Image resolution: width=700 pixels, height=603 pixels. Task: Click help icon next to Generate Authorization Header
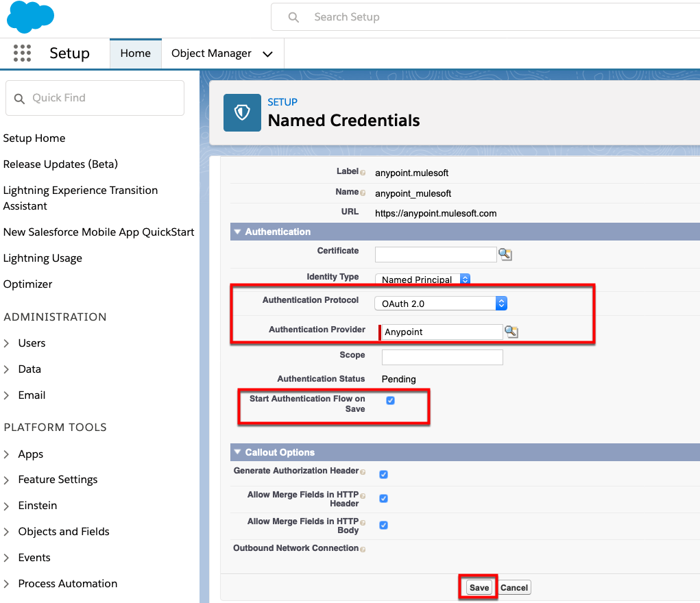click(x=363, y=471)
